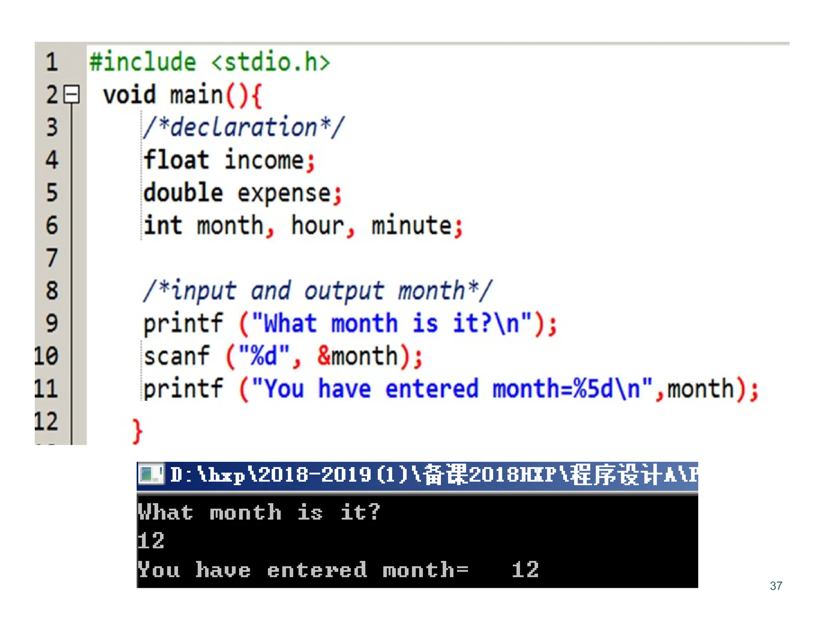Click the input and output month comment

(x=317, y=291)
